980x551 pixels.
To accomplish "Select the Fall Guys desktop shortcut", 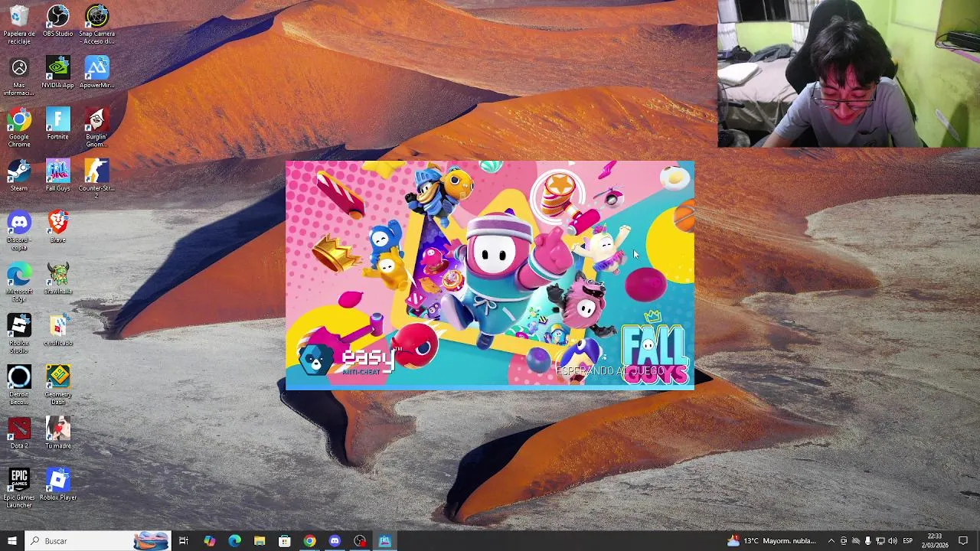I will tap(57, 175).
